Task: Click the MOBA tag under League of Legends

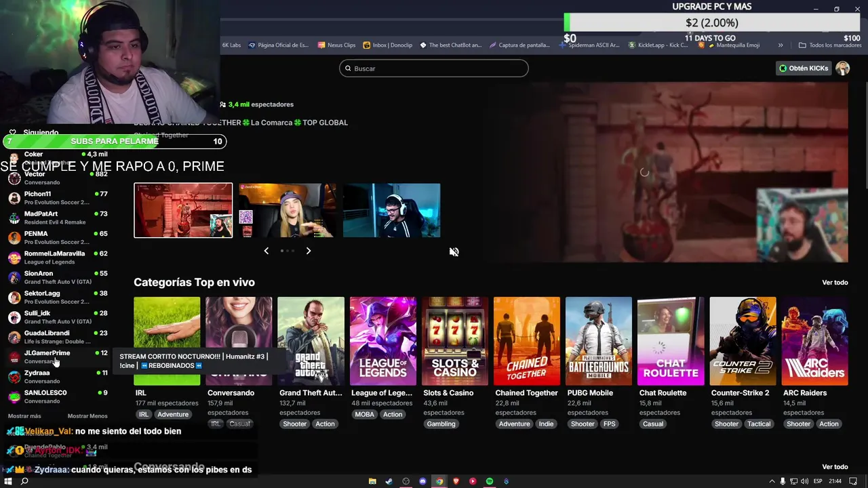Action: click(364, 415)
